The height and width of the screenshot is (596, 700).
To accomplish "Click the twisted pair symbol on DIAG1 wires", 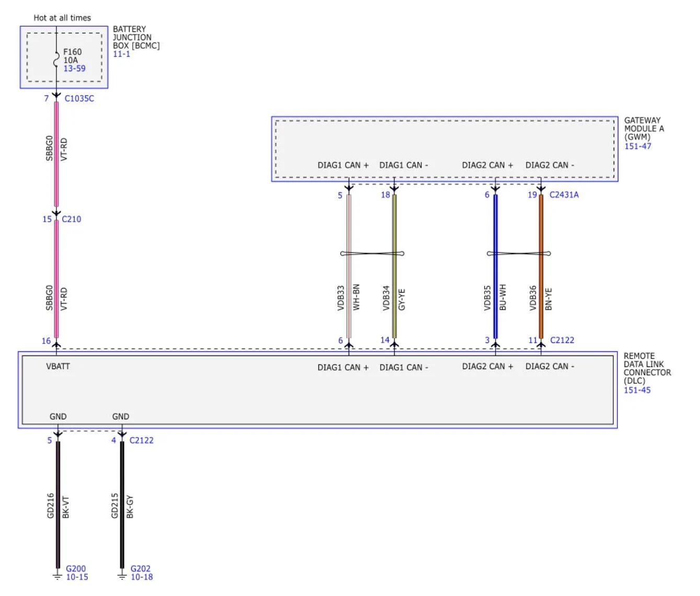I will point(372,254).
